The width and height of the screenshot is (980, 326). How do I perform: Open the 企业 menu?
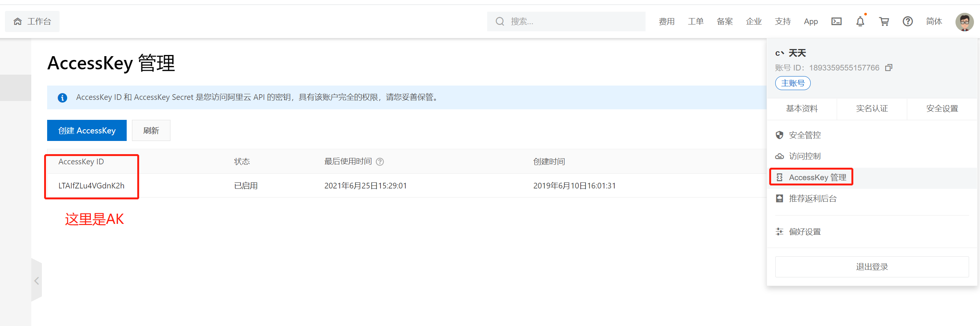tap(754, 22)
